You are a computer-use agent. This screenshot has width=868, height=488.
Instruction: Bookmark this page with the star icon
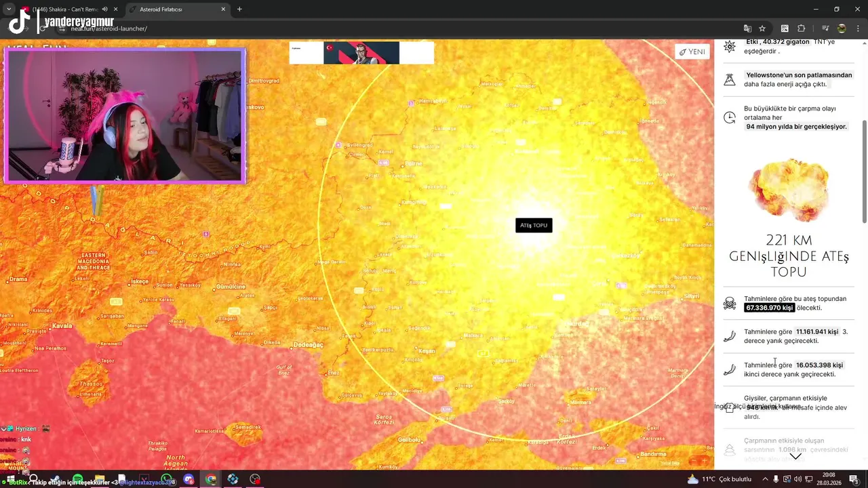click(762, 28)
